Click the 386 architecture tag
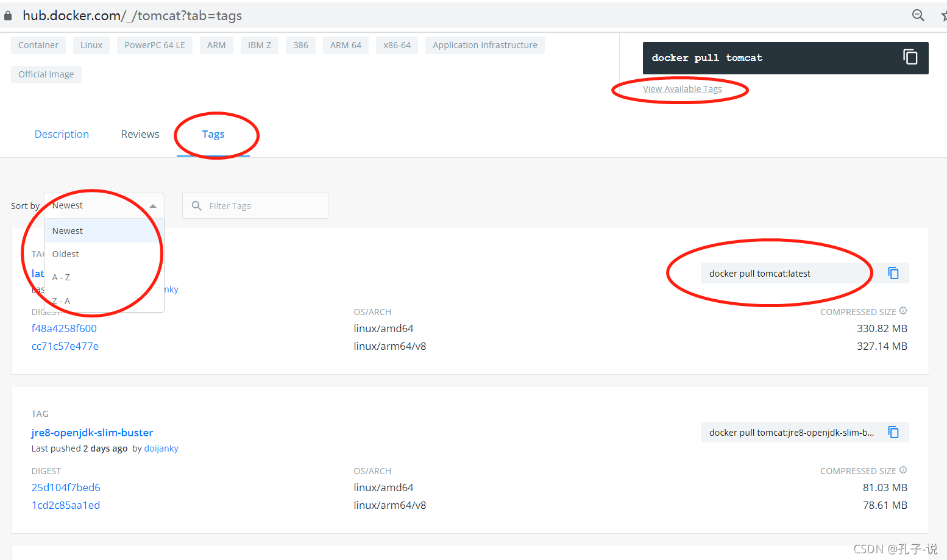Image resolution: width=947 pixels, height=560 pixels. point(300,45)
